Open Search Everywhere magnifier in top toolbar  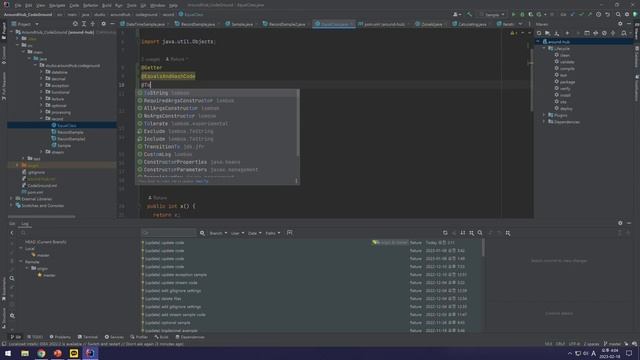tap(618, 14)
